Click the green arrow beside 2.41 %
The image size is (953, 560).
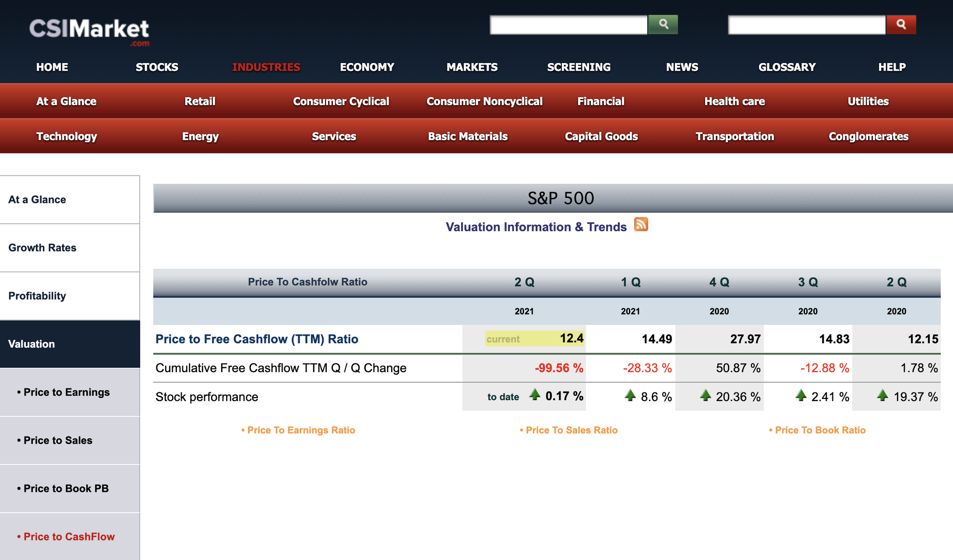[x=801, y=395]
